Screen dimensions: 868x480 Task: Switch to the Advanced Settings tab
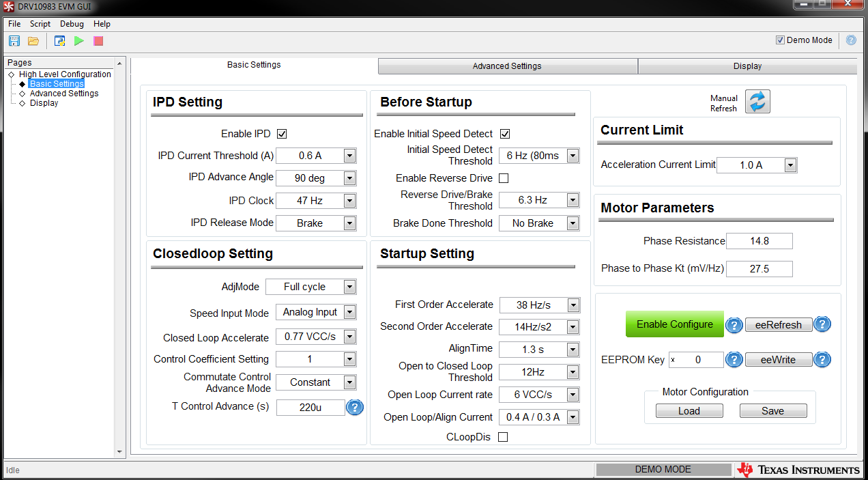(x=508, y=66)
